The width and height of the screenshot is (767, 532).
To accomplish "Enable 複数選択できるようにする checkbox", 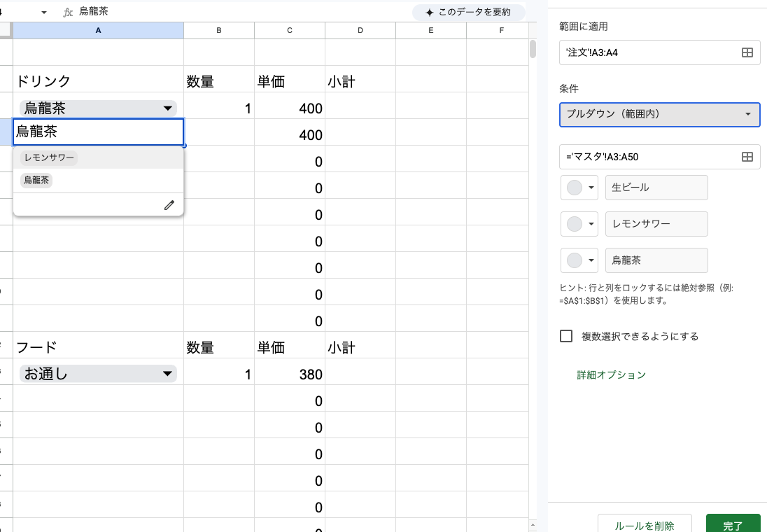I will coord(566,336).
